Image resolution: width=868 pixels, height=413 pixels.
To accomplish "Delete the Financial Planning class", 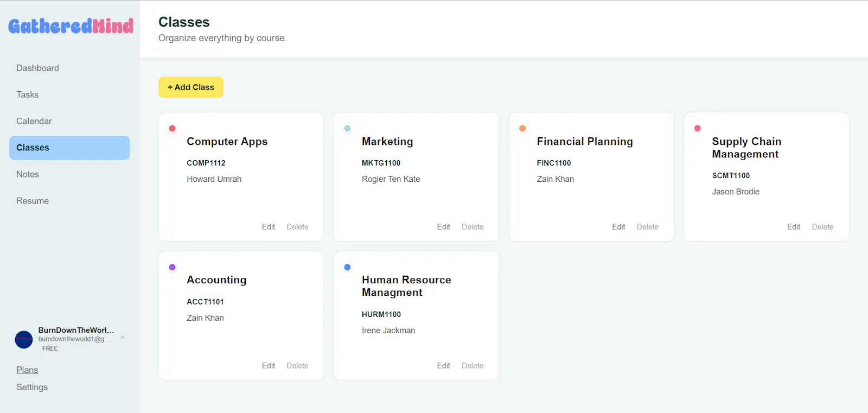I will click(648, 227).
